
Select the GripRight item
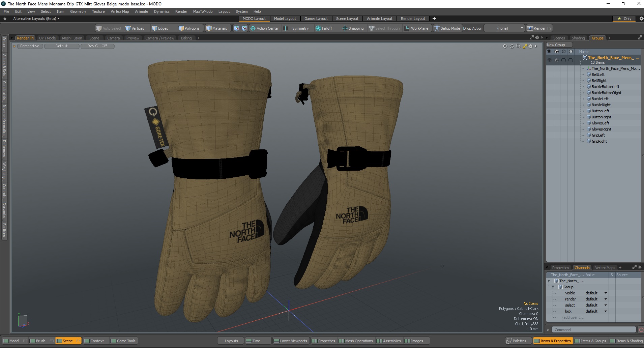click(x=599, y=141)
